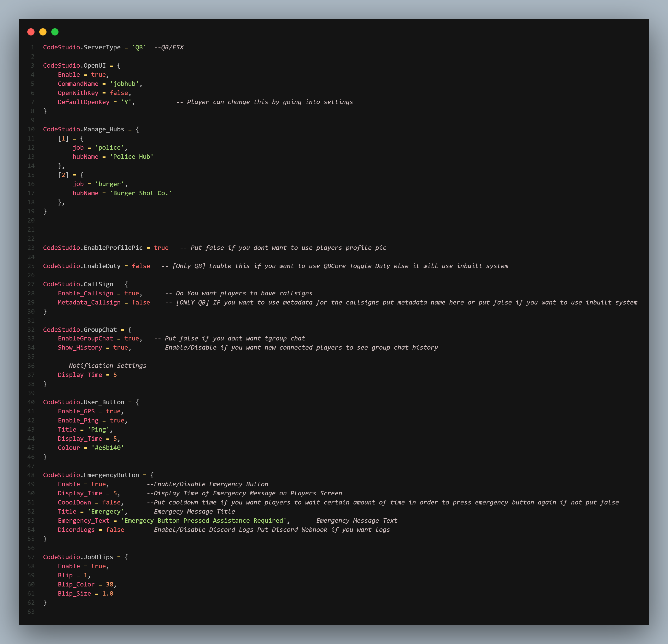Click comment about players profile pic
This screenshot has height=644, width=668.
[x=283, y=248]
